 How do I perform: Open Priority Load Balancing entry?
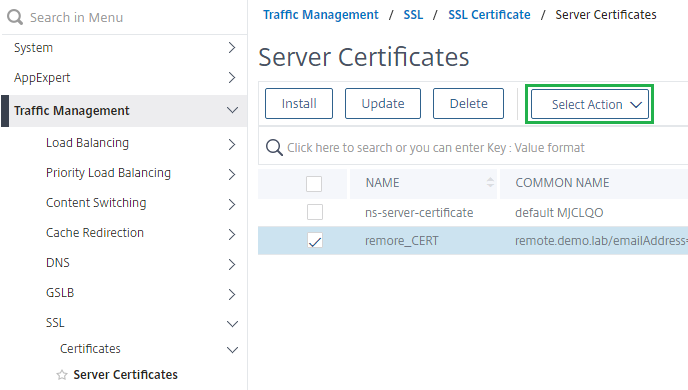(x=108, y=173)
